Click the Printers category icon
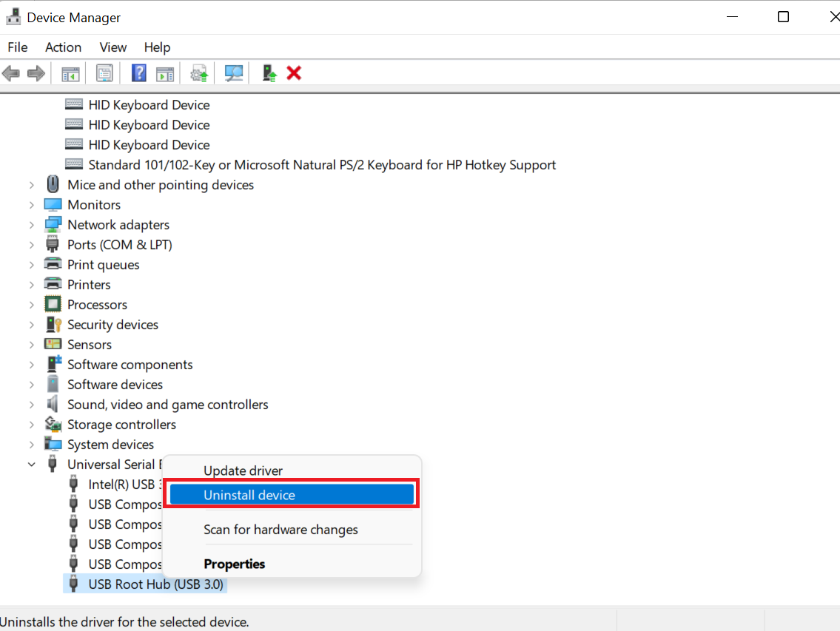840x631 pixels. pyautogui.click(x=53, y=284)
